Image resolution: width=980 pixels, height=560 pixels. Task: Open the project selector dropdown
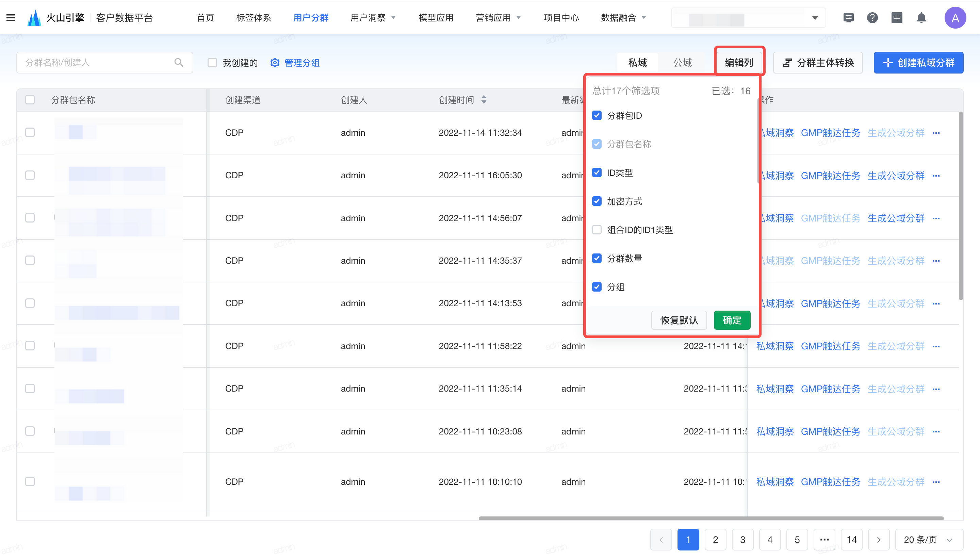(x=748, y=18)
